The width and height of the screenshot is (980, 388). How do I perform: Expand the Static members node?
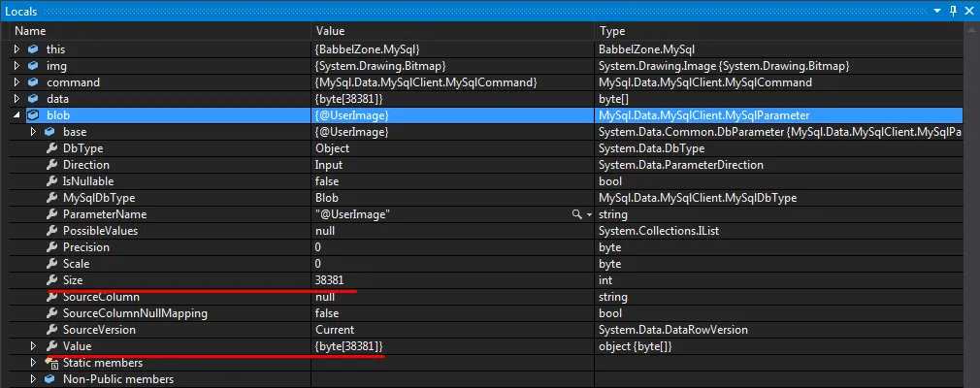(x=34, y=363)
